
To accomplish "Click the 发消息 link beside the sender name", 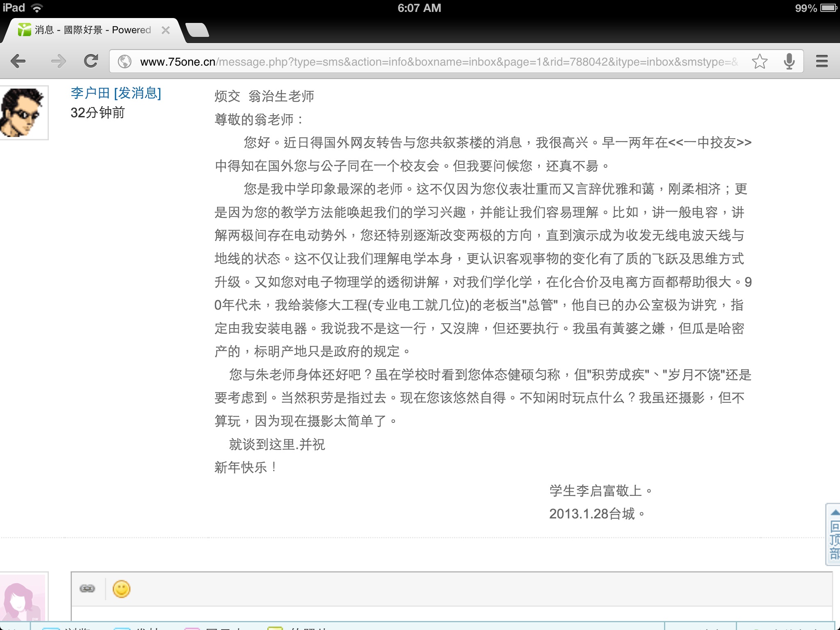I will [137, 93].
